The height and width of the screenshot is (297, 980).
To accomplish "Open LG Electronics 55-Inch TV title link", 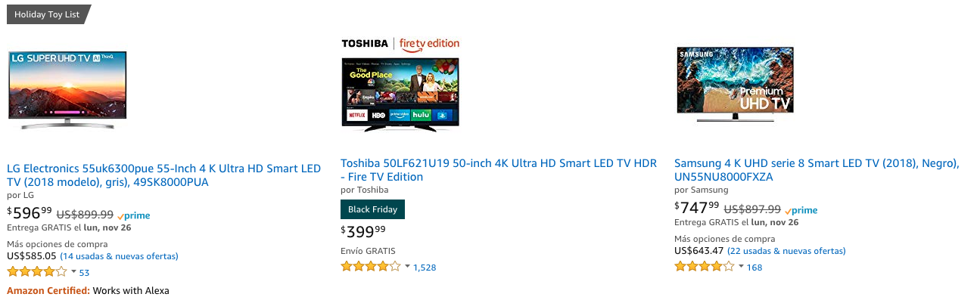I will 163,175.
